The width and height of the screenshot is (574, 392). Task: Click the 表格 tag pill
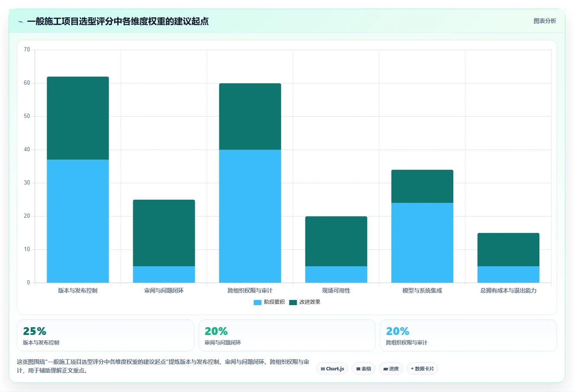[364, 369]
